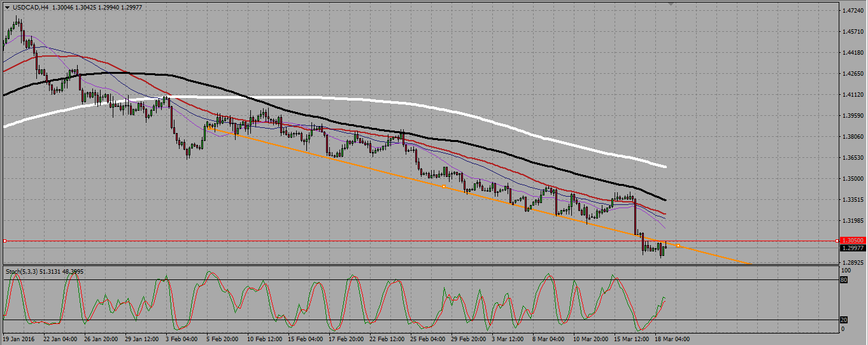Click the 1.36530 price scale value
868x345 pixels.
(853, 158)
